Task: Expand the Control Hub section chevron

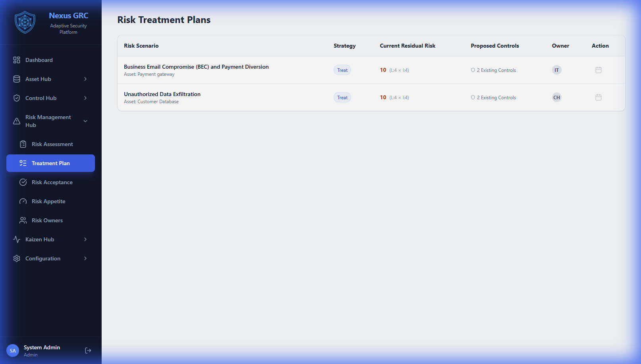Action: point(85,98)
